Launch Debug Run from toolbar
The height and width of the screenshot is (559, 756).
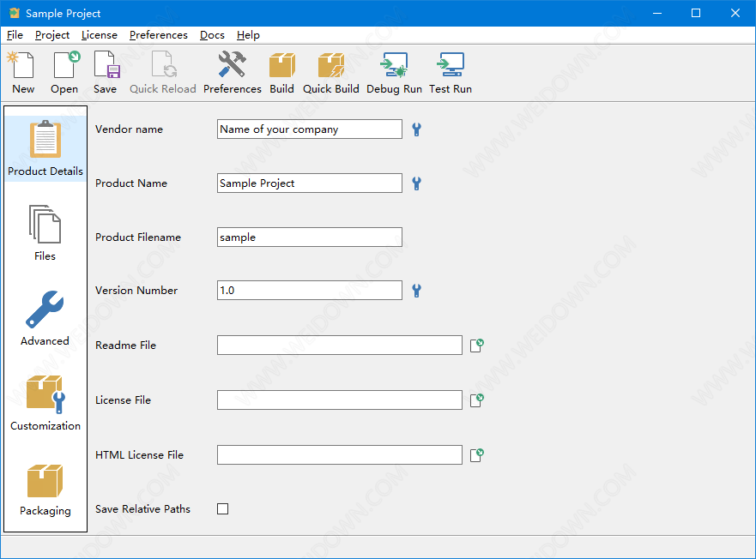coord(395,72)
